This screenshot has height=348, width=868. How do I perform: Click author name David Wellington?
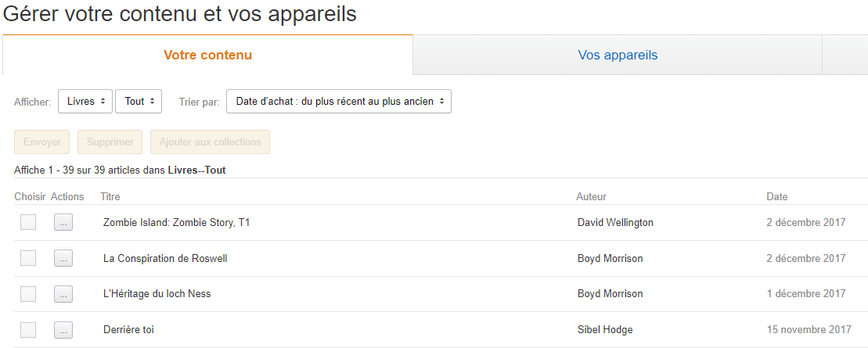(x=615, y=222)
